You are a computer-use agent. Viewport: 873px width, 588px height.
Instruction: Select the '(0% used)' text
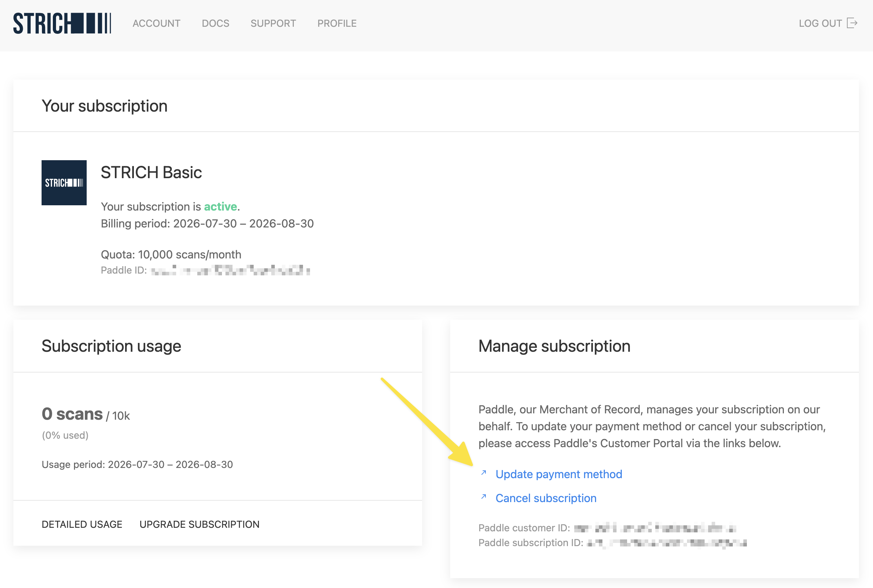pos(65,435)
